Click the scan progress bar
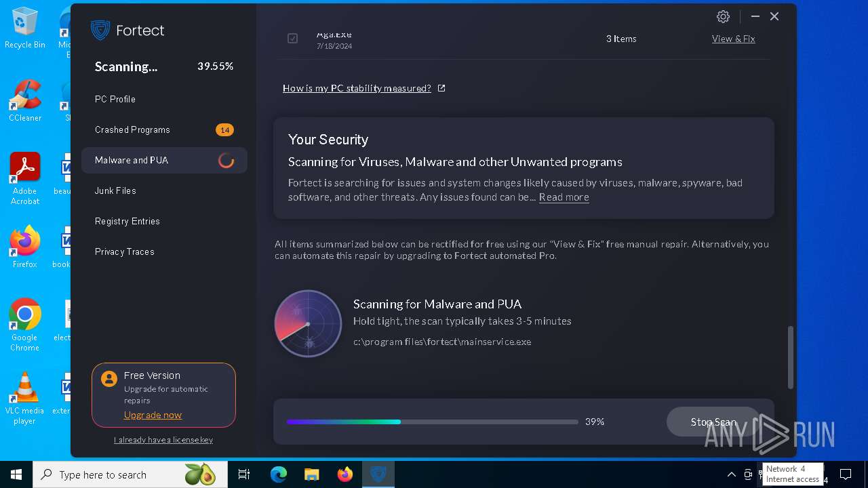Screen dimensions: 868x488 (431, 422)
